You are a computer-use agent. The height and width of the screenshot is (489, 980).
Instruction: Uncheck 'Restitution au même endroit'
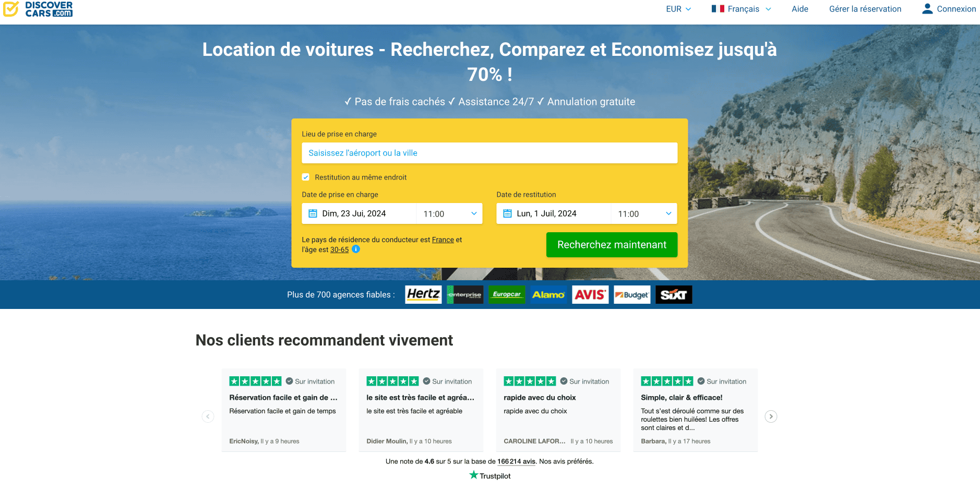click(x=305, y=177)
